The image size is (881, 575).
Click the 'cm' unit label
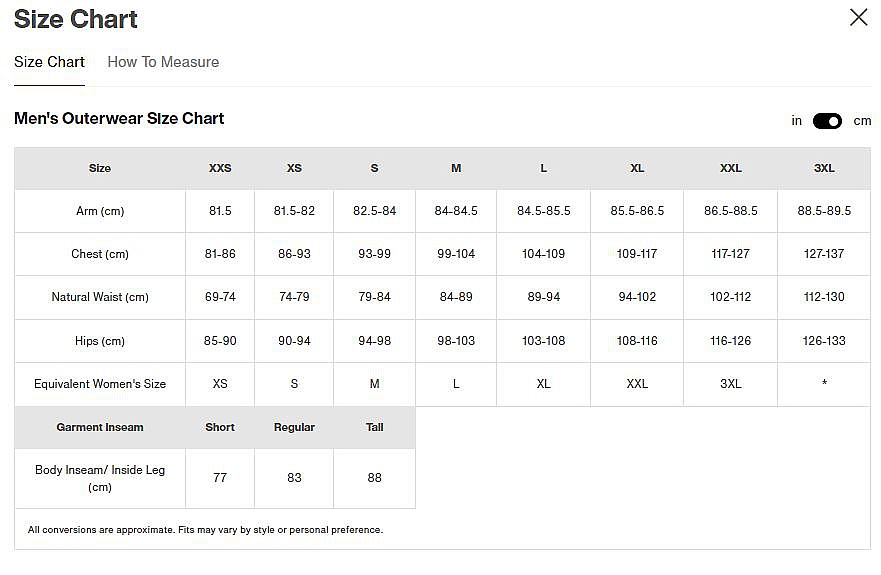[862, 121]
